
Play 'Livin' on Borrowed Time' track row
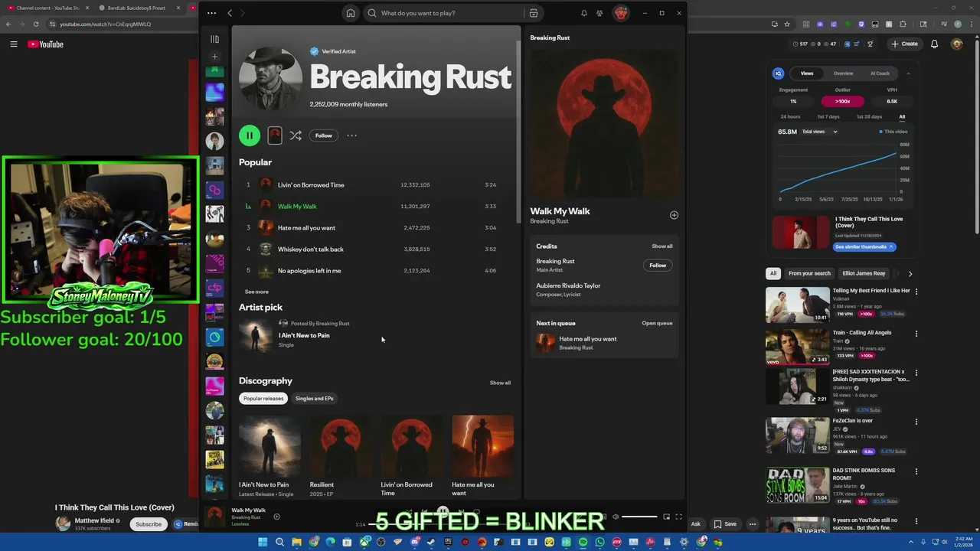(375, 184)
